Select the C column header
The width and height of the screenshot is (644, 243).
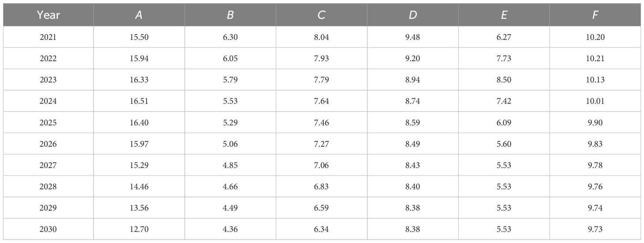pos(322,15)
